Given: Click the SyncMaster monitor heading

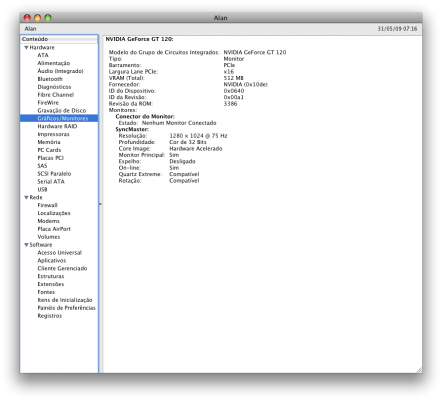Looking at the screenshot, I should 132,129.
